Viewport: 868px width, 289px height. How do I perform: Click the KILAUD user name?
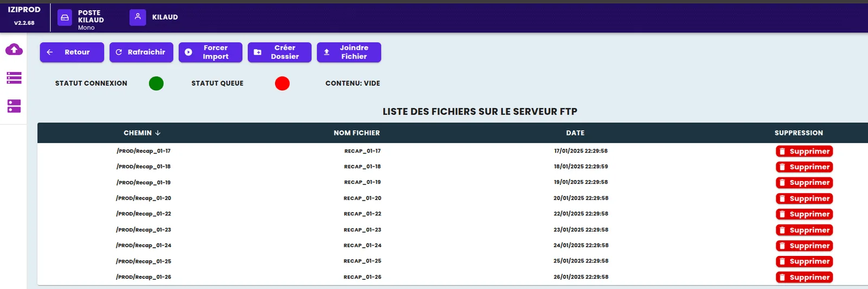tap(165, 17)
